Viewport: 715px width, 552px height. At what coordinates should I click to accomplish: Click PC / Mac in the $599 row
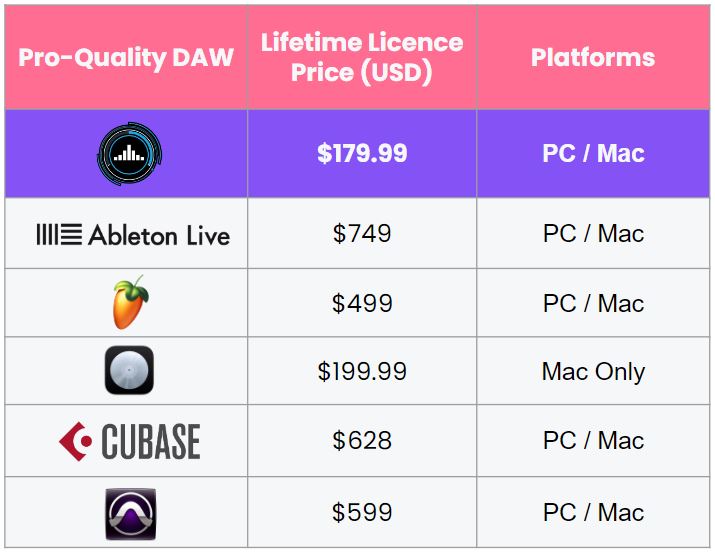(593, 512)
